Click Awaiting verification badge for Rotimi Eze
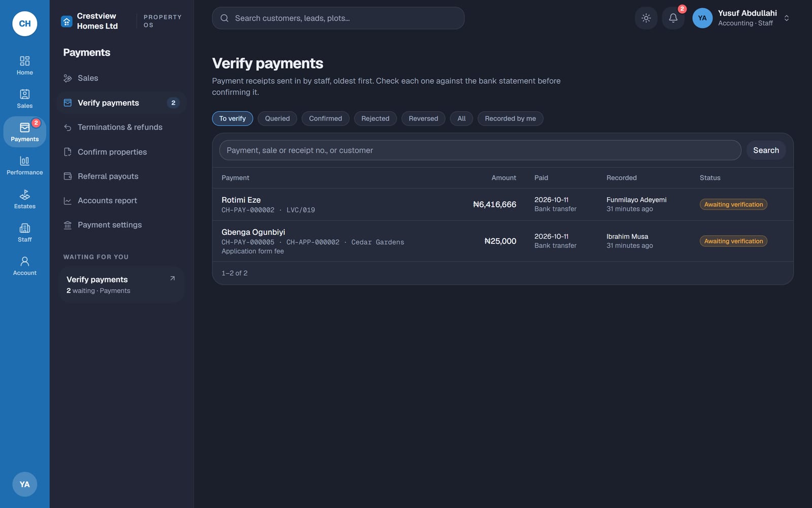The image size is (812, 508). pyautogui.click(x=733, y=204)
